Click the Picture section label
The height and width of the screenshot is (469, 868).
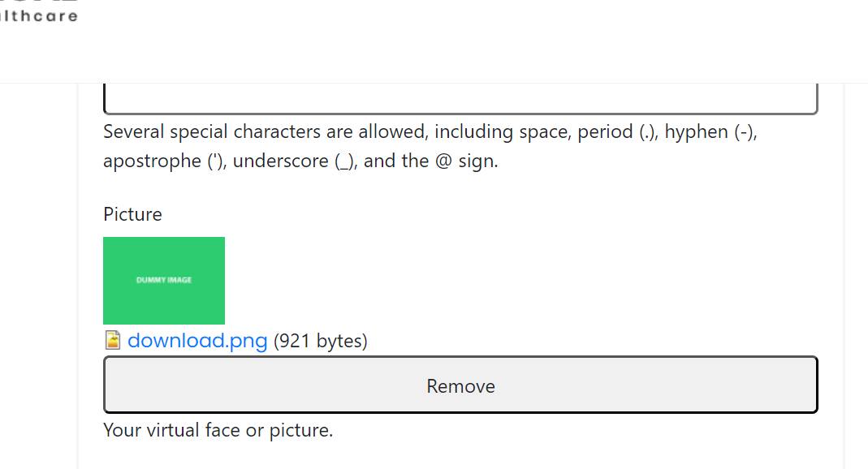tap(132, 213)
